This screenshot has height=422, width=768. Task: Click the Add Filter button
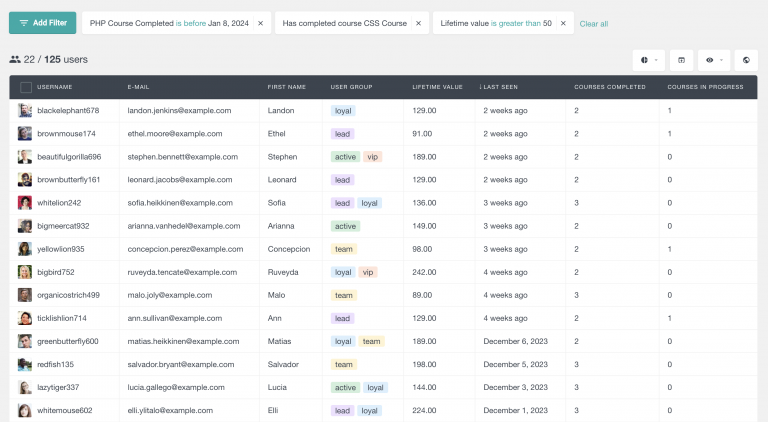[42, 22]
